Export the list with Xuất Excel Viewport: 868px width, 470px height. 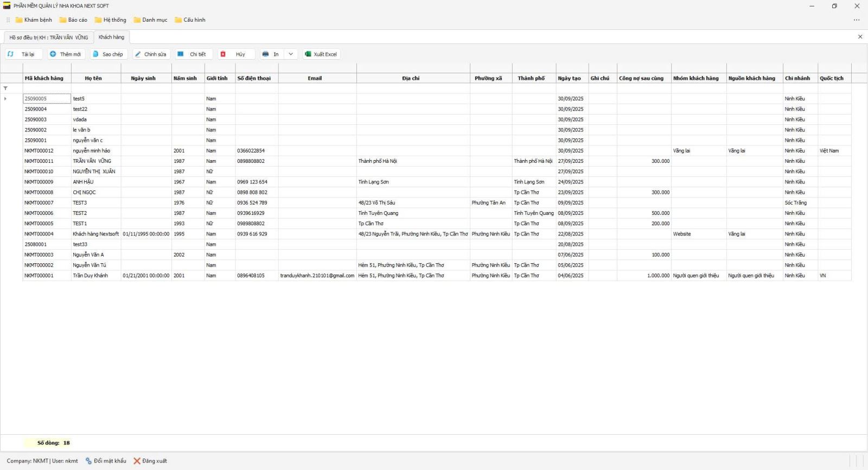[x=321, y=54]
